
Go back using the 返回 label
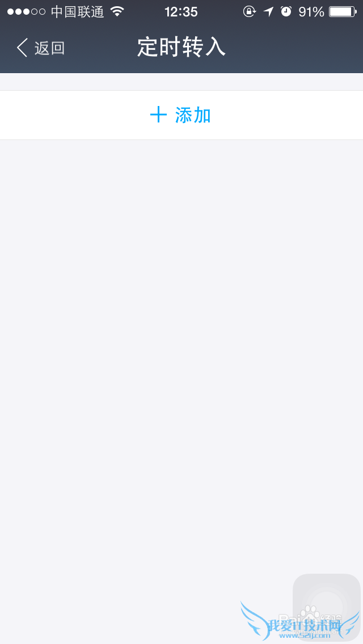pyautogui.click(x=50, y=48)
